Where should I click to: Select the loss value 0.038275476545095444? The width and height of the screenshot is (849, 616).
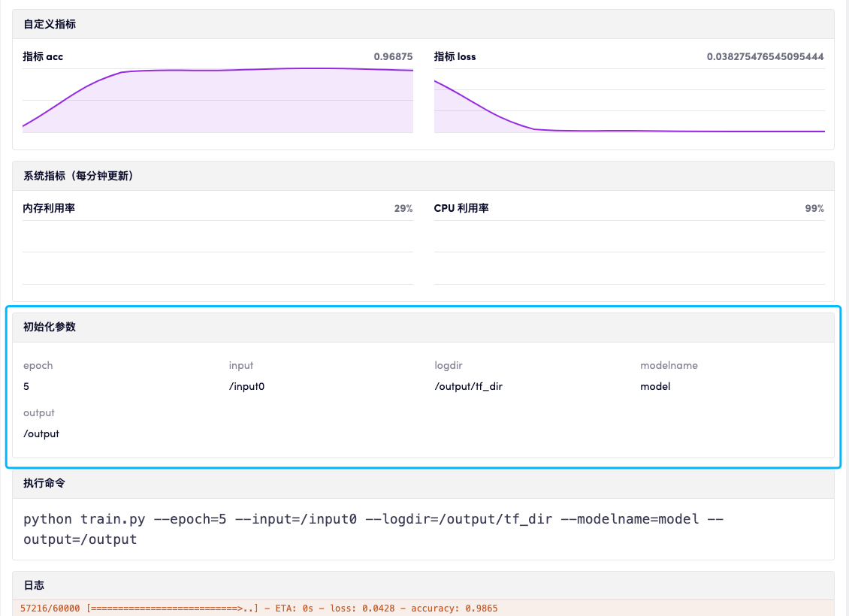tap(765, 56)
